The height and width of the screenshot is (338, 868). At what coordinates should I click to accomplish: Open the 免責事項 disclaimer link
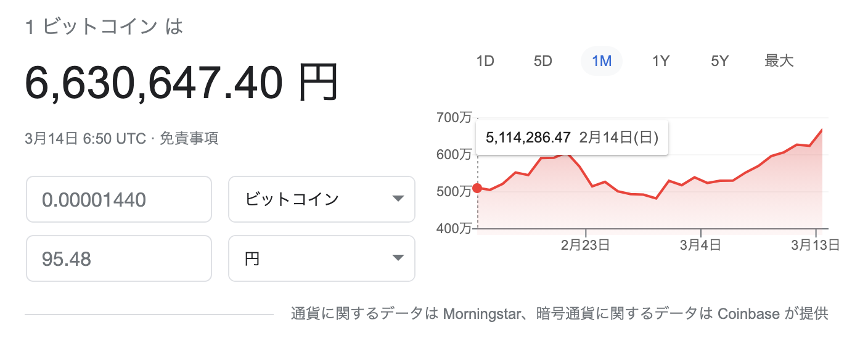189,138
